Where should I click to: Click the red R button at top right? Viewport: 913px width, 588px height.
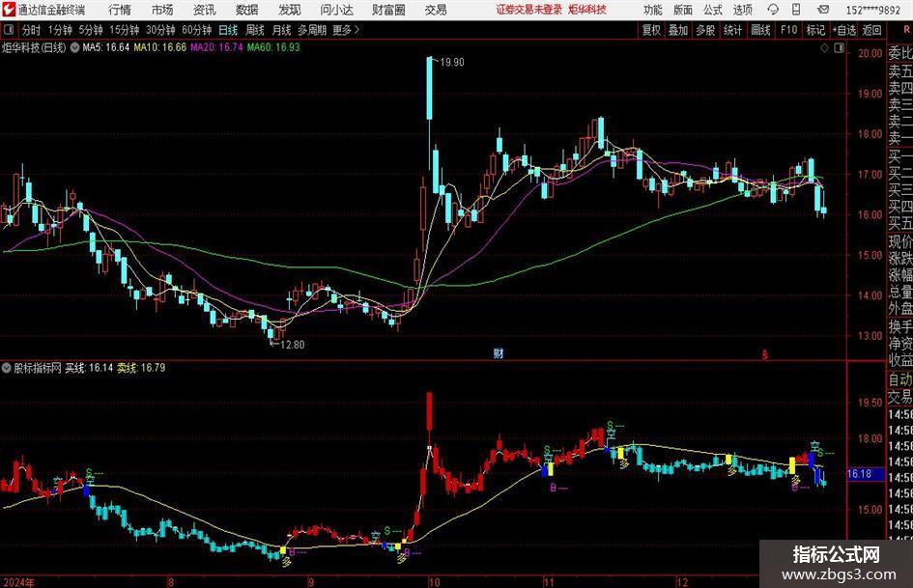tap(906, 29)
